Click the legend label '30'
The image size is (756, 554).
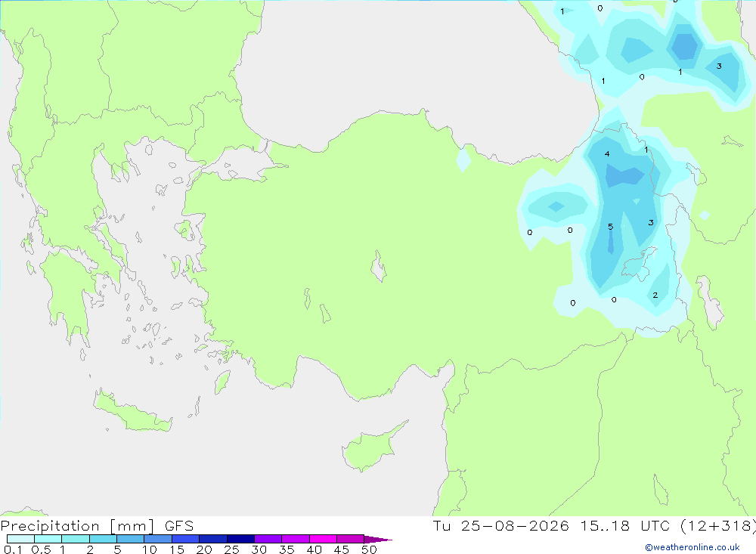[259, 549]
